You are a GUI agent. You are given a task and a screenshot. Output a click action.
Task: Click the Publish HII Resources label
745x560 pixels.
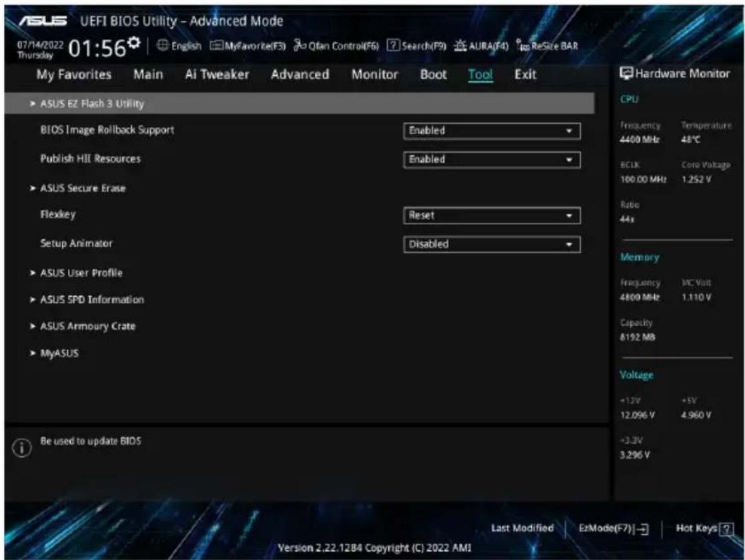pos(90,159)
